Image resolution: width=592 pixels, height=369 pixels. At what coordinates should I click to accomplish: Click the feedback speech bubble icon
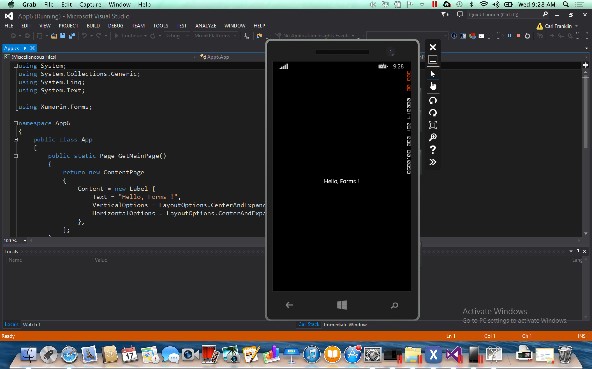point(459,15)
